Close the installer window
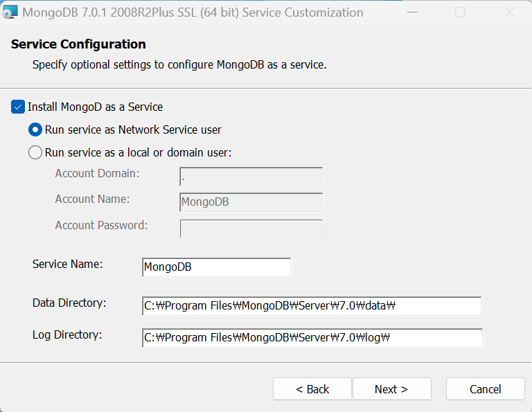Viewport: 532px width, 412px height. (509, 12)
